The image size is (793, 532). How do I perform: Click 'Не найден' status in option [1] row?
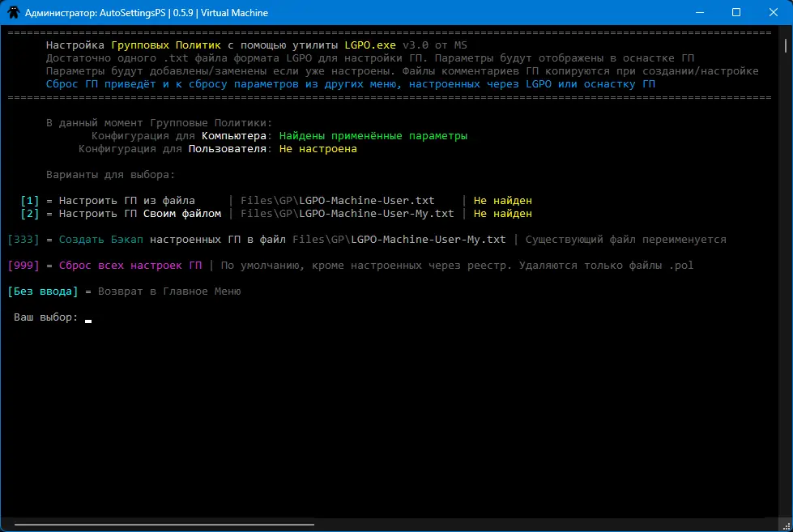tap(503, 200)
